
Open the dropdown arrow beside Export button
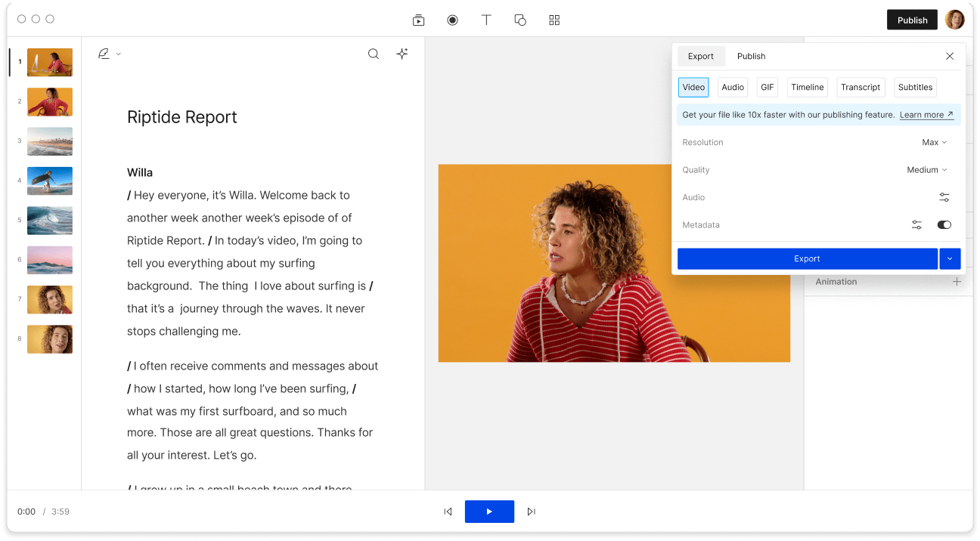tap(950, 258)
